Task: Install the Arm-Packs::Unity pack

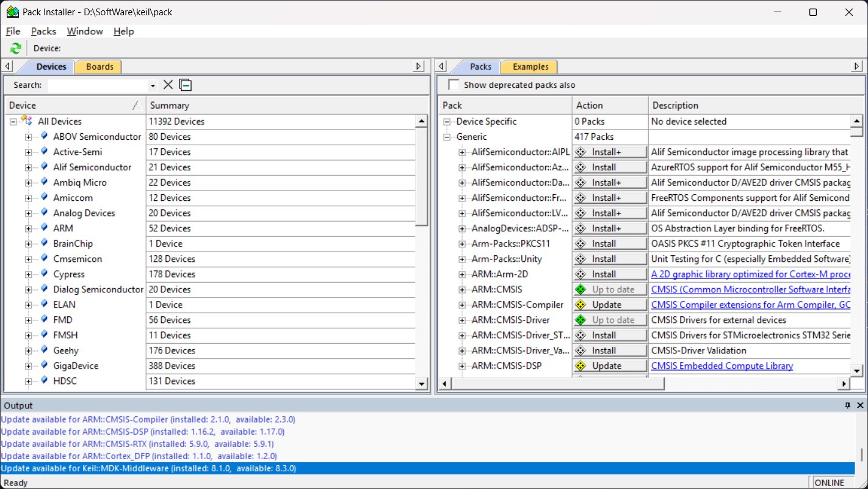Action: [x=610, y=259]
